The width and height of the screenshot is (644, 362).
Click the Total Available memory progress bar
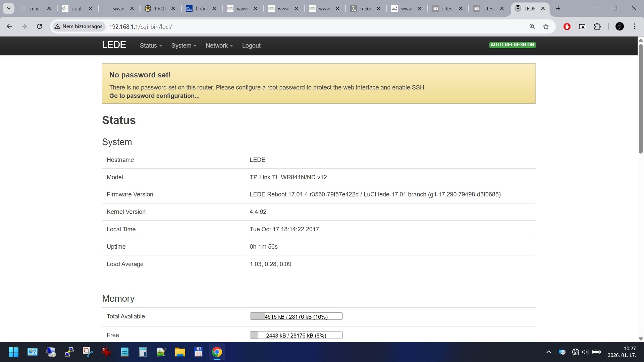pyautogui.click(x=296, y=316)
